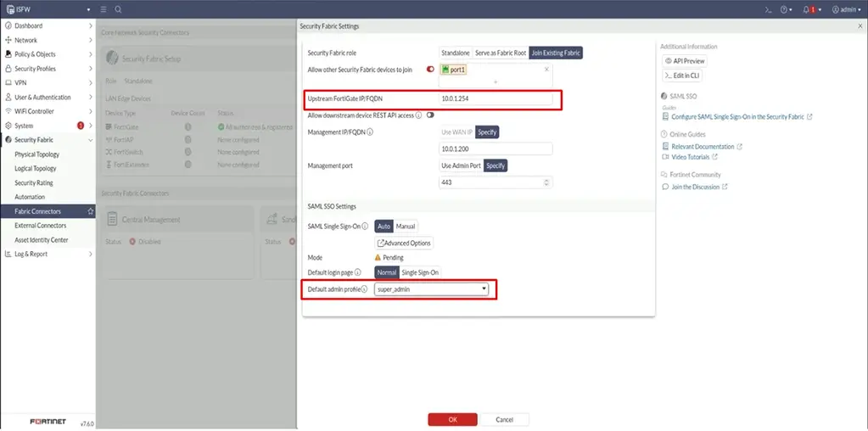Click the System gear icon in sidebar
868x431 pixels.
click(8, 126)
